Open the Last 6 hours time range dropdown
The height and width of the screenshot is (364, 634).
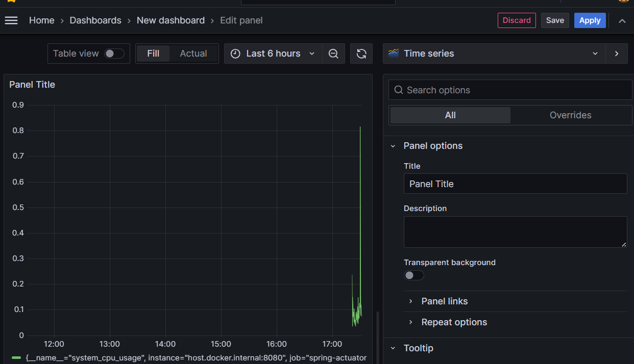(273, 54)
